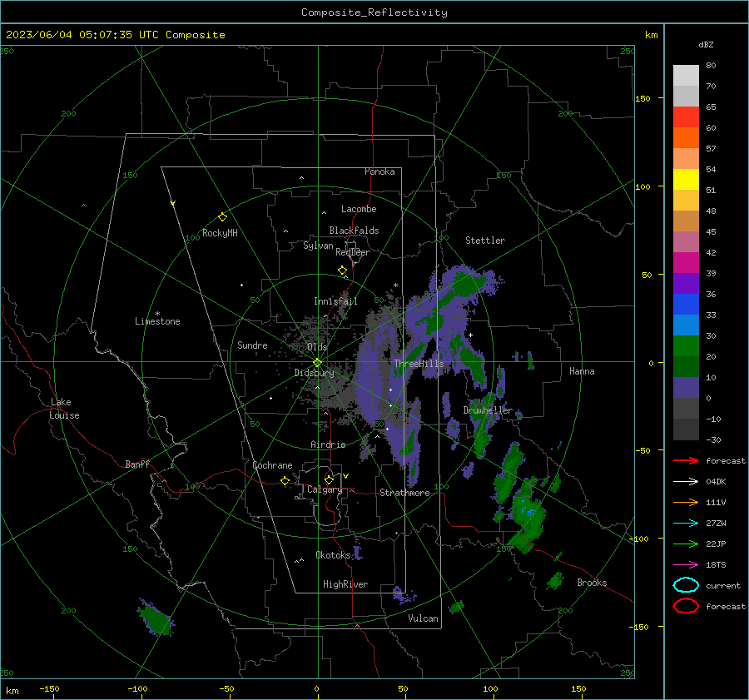This screenshot has height=700, width=749.
Task: Click the yellow diamond marker above Calgary
Action: [x=329, y=479]
